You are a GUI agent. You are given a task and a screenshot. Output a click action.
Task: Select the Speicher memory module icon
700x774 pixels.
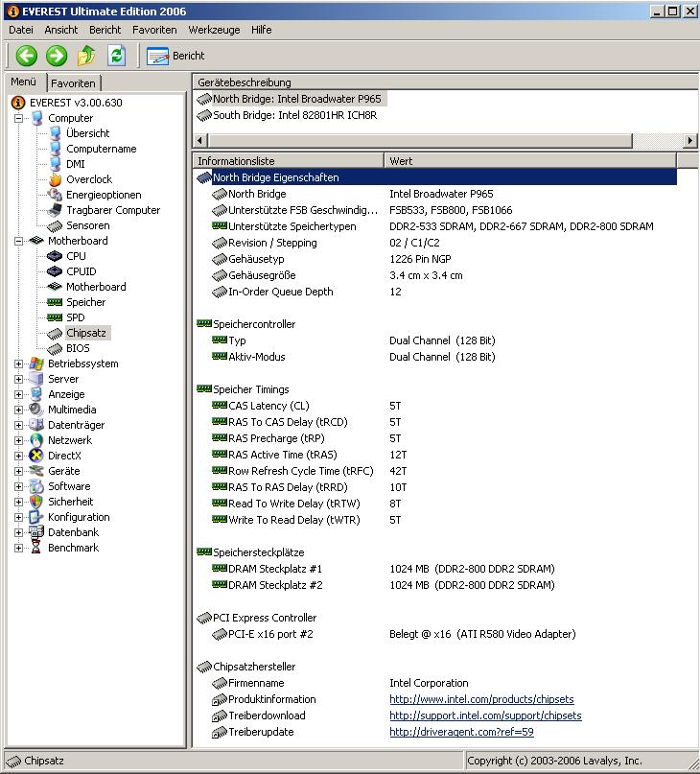55,302
